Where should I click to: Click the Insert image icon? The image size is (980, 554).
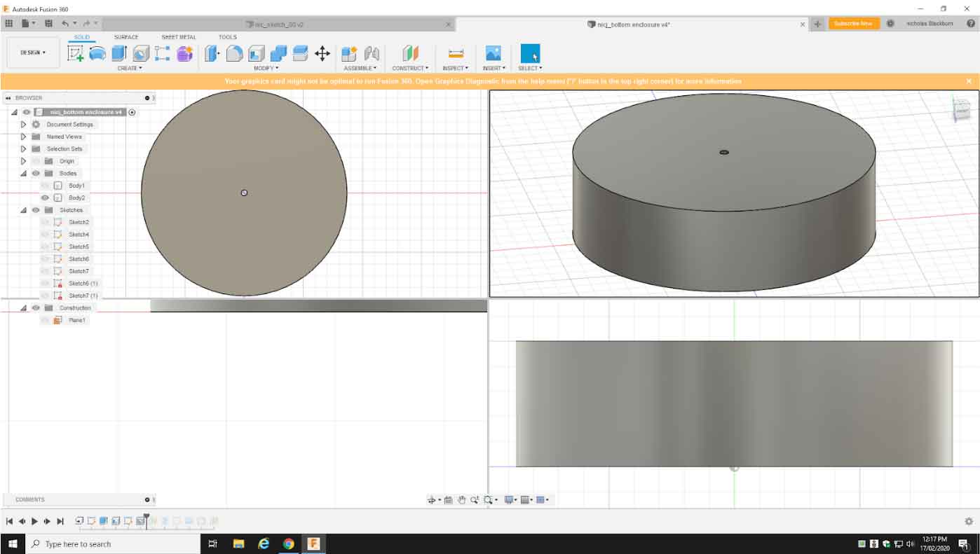[494, 53]
